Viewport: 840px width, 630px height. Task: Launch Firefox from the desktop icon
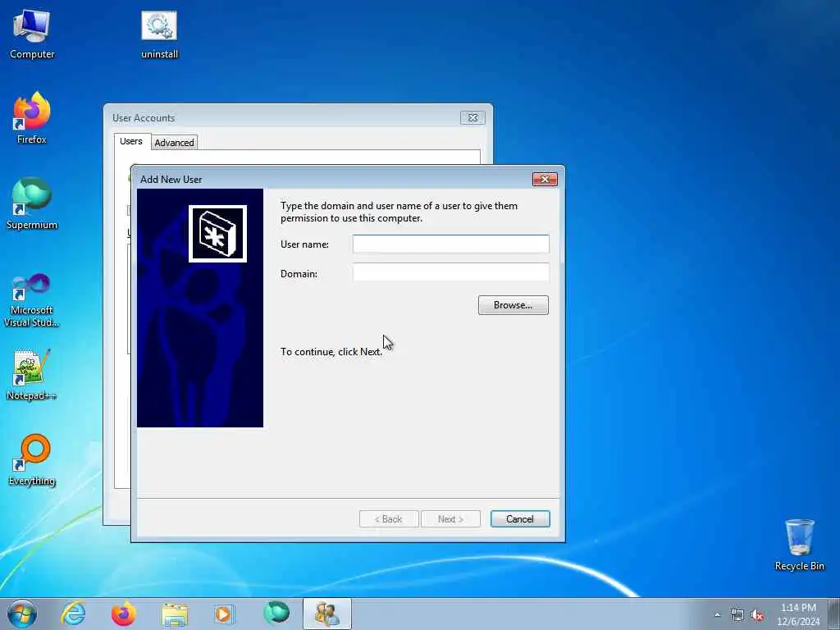tap(32, 119)
